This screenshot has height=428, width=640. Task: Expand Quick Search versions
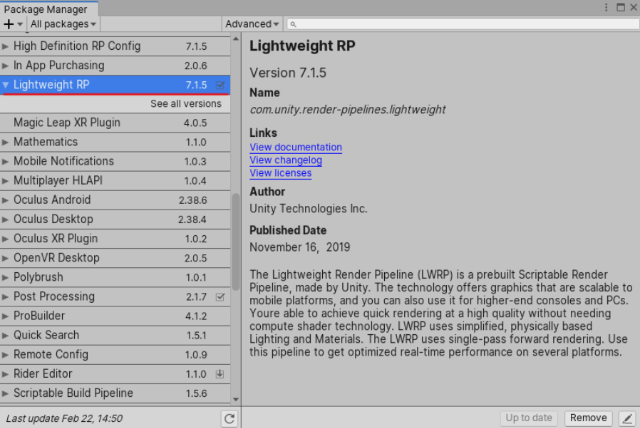pos(5,335)
